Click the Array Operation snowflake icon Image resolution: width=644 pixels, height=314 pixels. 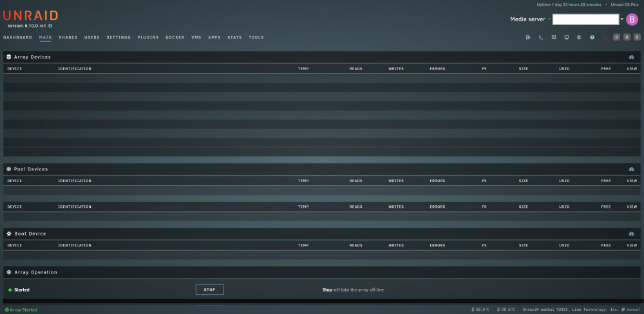(9, 272)
